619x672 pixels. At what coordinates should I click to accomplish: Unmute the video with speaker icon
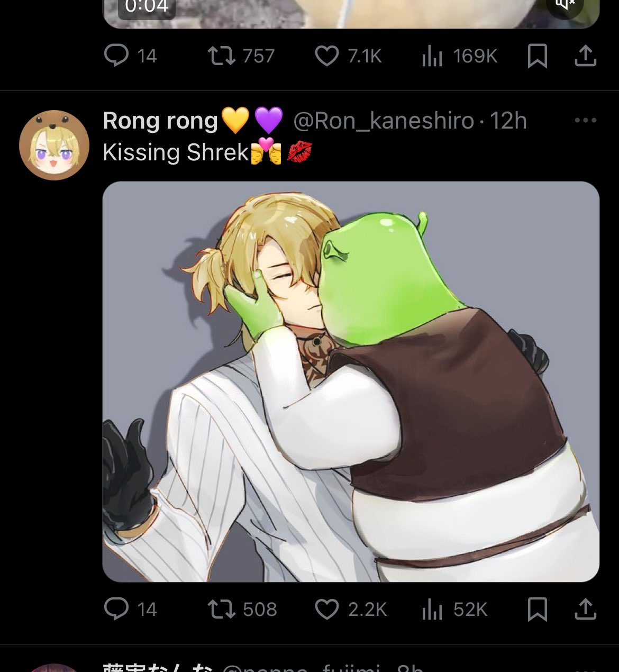pyautogui.click(x=565, y=5)
